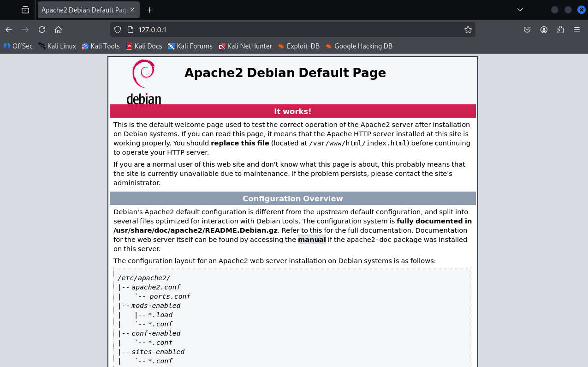Click the Debian logo image
The image size is (588, 367).
pos(144,82)
